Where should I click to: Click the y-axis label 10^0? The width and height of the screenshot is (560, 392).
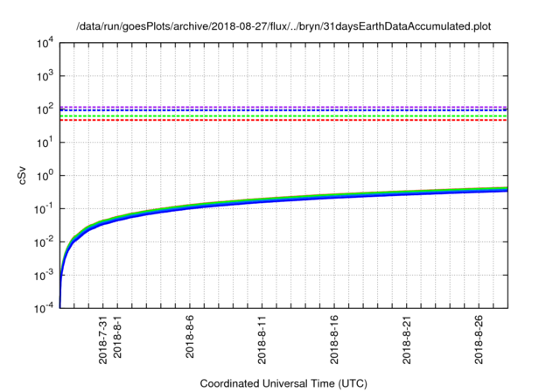(x=45, y=175)
